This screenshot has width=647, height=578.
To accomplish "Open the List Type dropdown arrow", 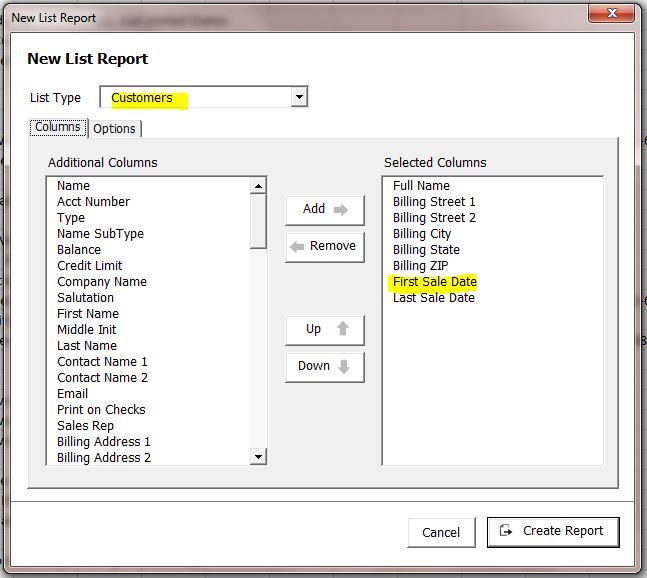I will coord(299,97).
